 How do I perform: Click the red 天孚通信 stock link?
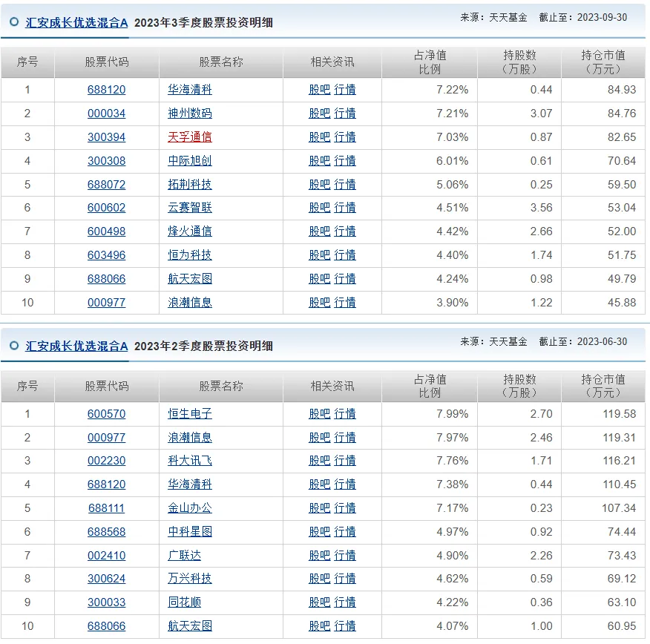pos(190,137)
